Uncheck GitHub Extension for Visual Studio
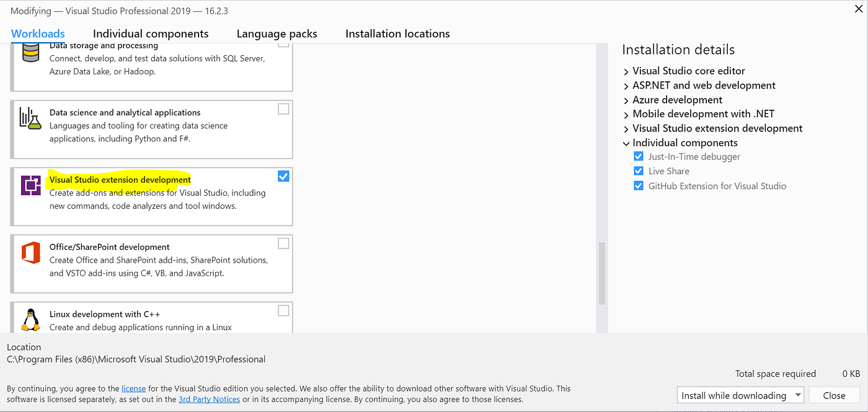The width and height of the screenshot is (868, 412). (x=639, y=186)
